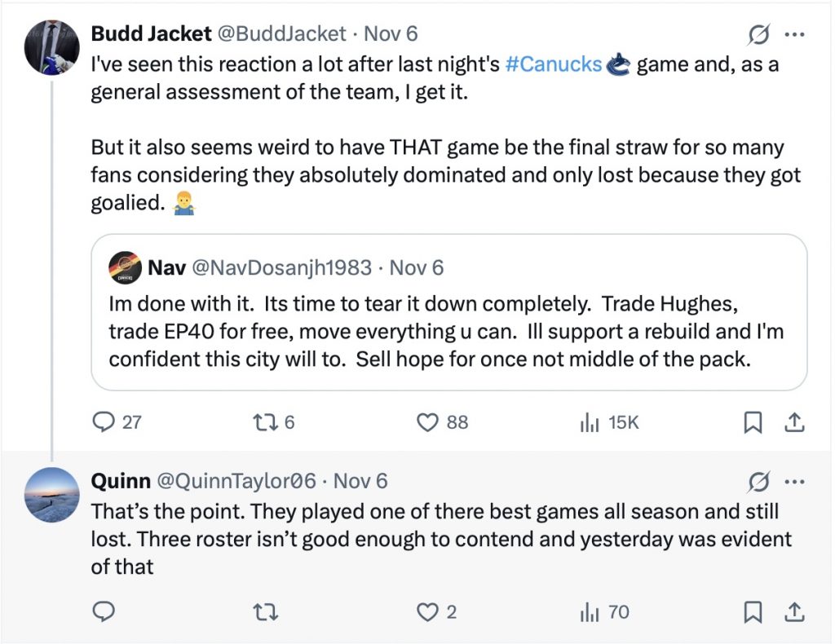Like Quinn's reply with 2 likes

click(x=429, y=611)
